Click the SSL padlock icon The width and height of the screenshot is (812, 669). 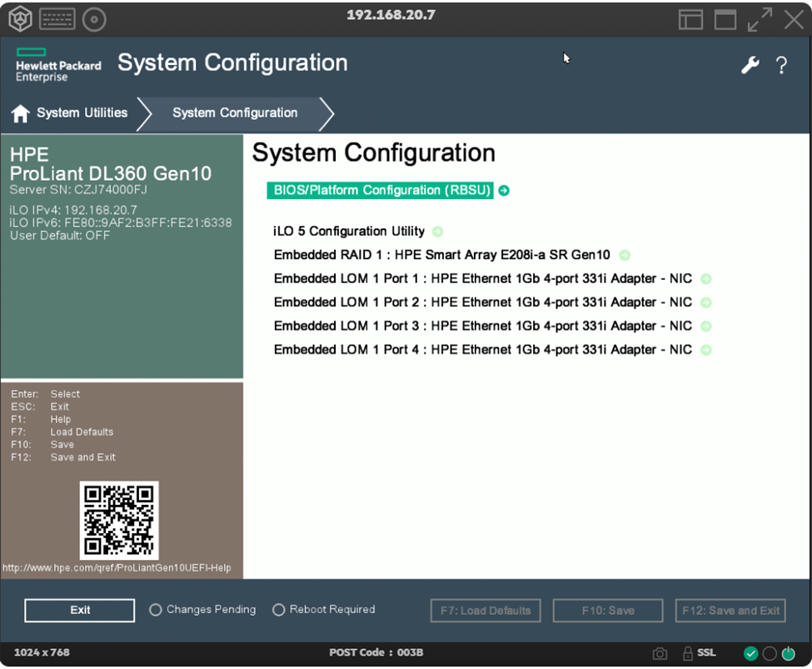(688, 653)
